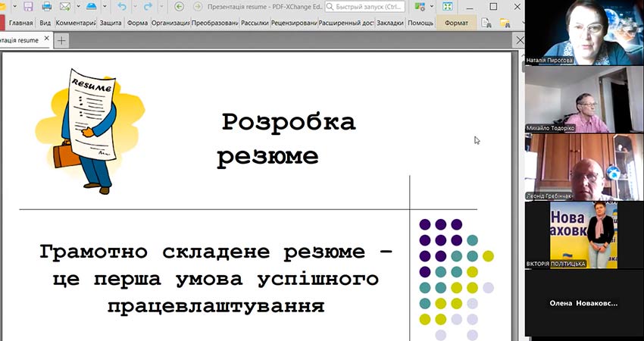Screen dimensions: 644x341
Task: Go back using the green arrow
Action: (x=179, y=7)
